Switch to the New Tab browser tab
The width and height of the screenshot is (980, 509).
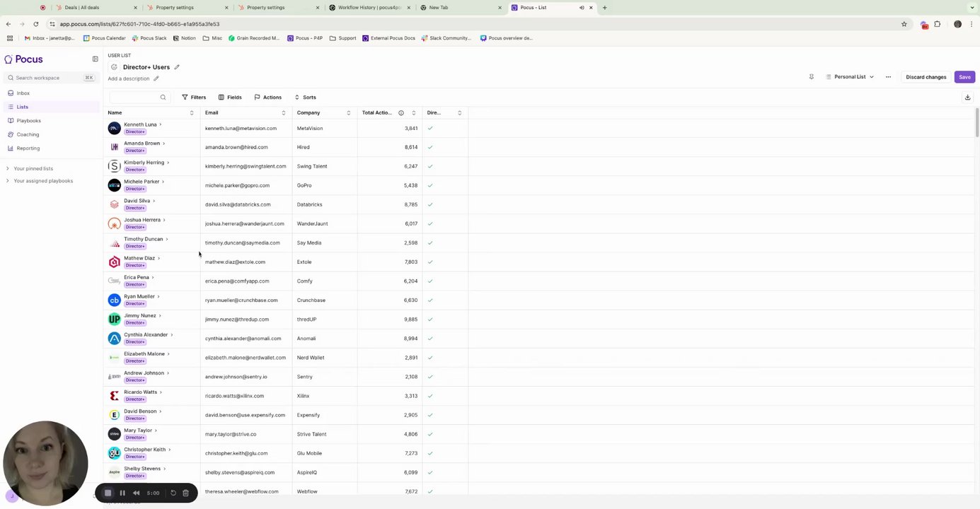click(x=460, y=8)
